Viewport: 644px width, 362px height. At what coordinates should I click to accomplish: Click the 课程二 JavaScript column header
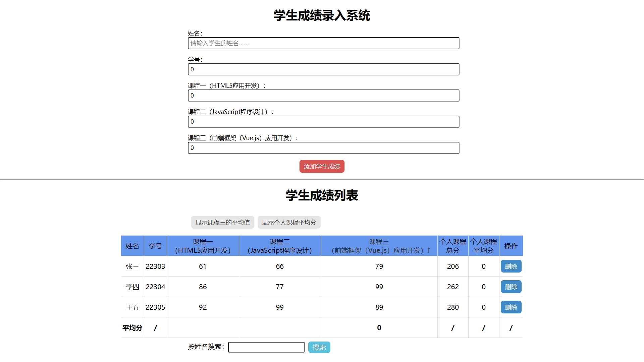point(279,246)
